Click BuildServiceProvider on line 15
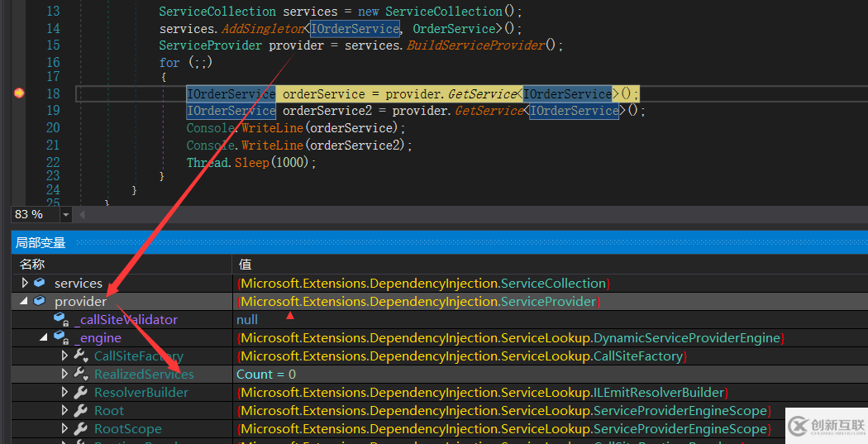The height and width of the screenshot is (444, 868). click(x=476, y=45)
